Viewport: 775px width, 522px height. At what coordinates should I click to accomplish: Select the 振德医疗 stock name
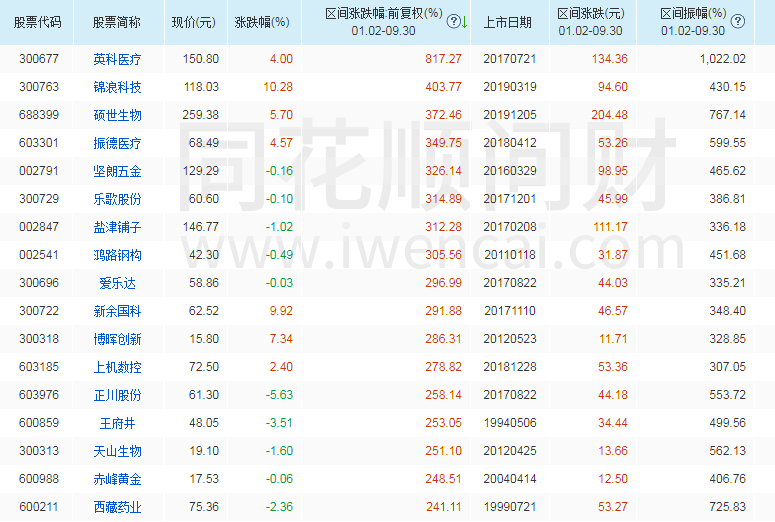pos(117,143)
